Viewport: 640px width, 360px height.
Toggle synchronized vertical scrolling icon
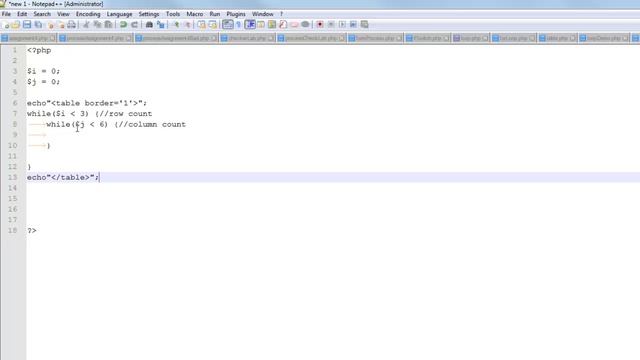[x=202, y=25]
